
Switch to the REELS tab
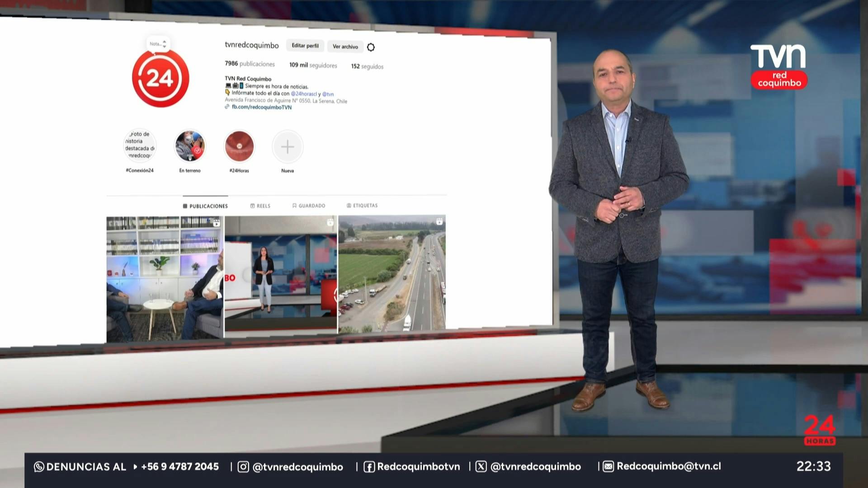(x=260, y=206)
